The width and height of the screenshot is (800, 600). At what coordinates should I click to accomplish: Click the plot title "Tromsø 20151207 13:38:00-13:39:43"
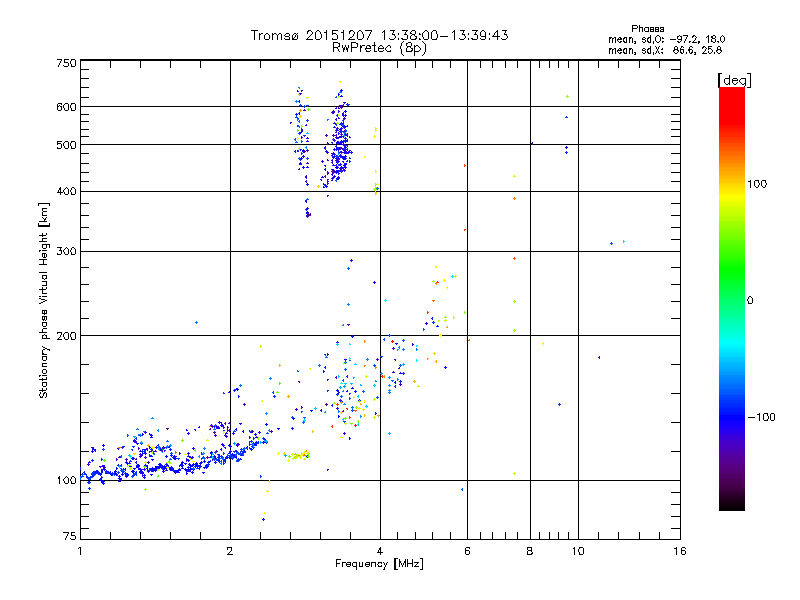point(379,35)
